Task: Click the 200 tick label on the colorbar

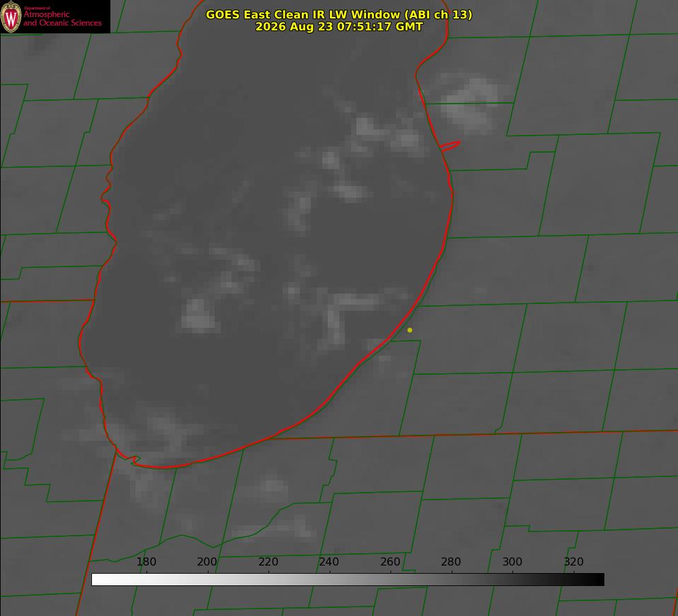Action: 207,561
